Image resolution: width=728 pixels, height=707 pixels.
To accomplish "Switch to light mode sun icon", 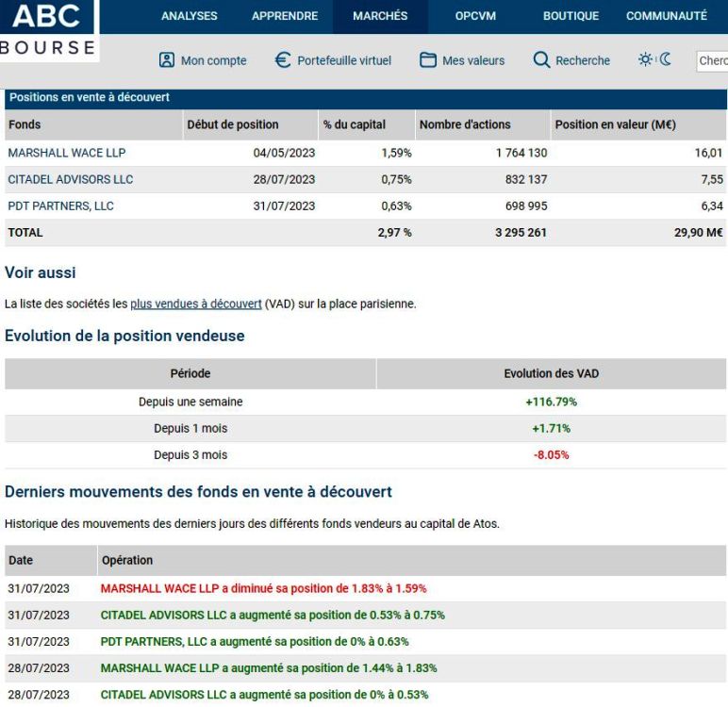I will point(645,59).
